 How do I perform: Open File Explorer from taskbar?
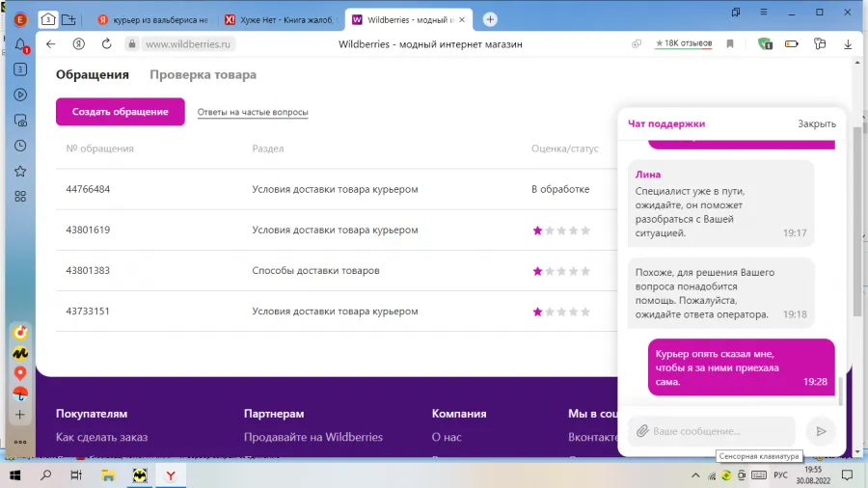coord(108,475)
